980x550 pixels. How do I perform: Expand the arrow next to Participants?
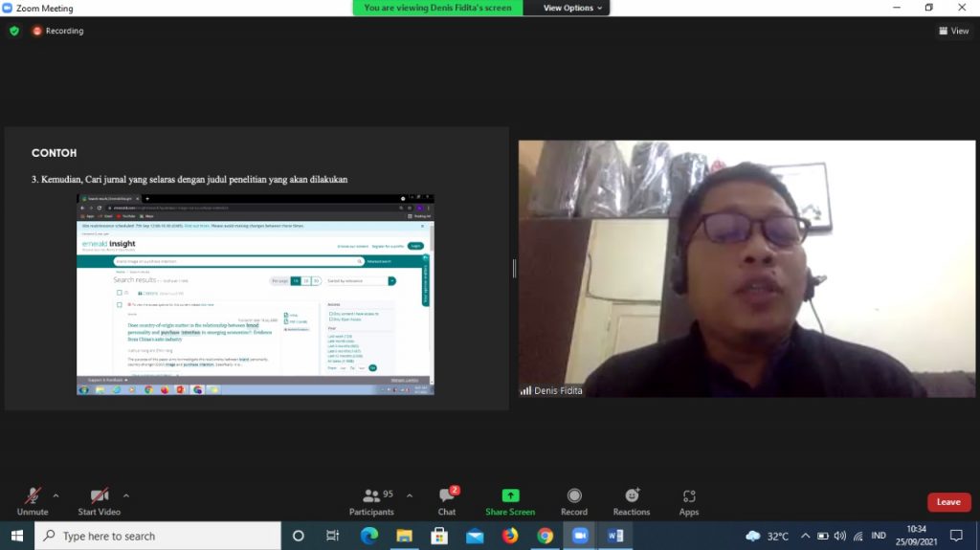click(x=410, y=495)
